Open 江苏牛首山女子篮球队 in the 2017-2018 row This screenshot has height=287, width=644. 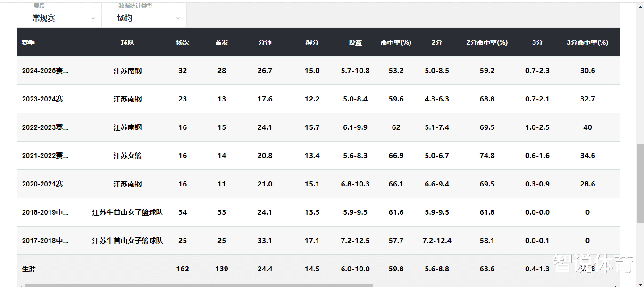[127, 241]
